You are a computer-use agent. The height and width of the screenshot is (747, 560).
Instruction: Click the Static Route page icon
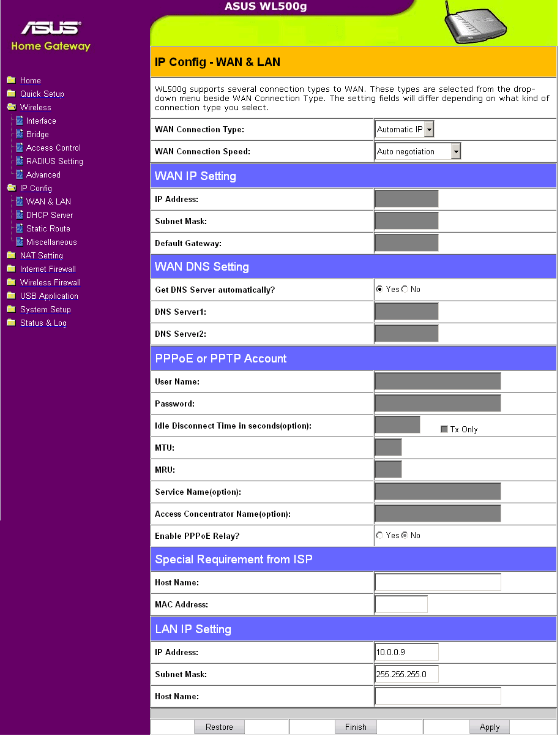pos(20,228)
